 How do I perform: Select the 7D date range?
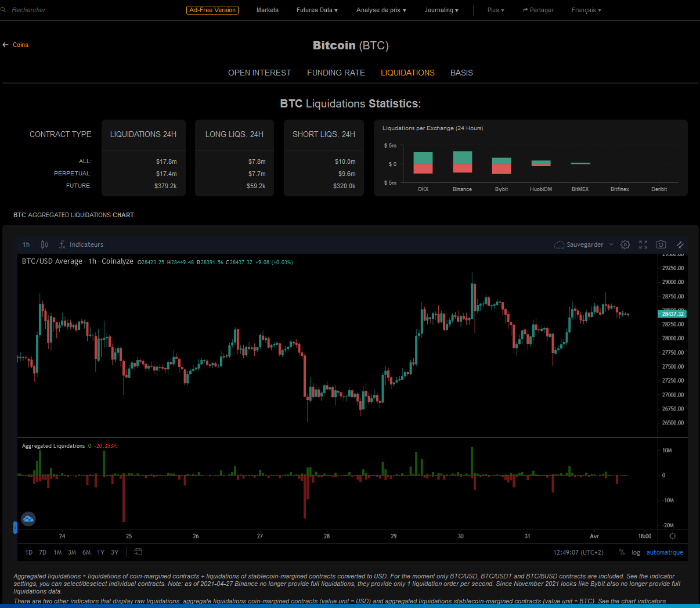pos(42,552)
